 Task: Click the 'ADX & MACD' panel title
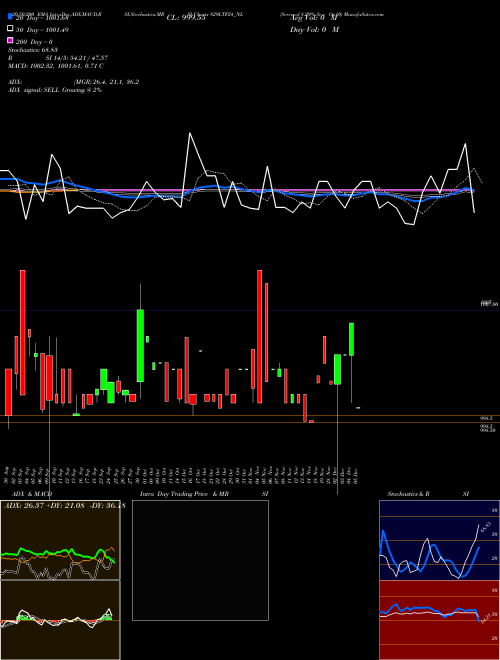(x=32, y=494)
